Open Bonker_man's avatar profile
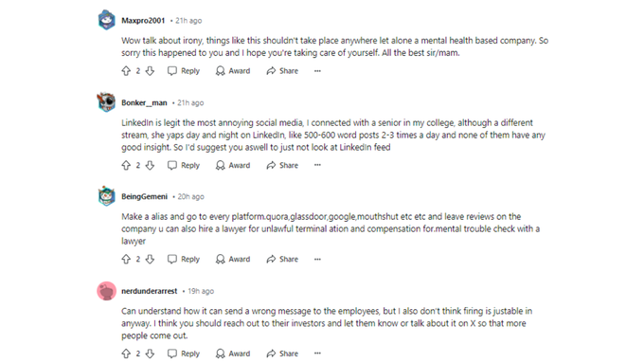 (x=106, y=102)
